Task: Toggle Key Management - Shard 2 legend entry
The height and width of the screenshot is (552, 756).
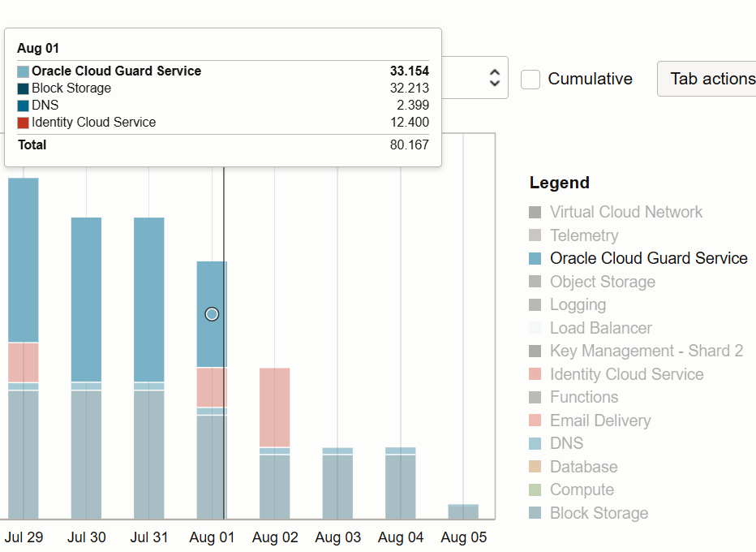Action: click(636, 351)
